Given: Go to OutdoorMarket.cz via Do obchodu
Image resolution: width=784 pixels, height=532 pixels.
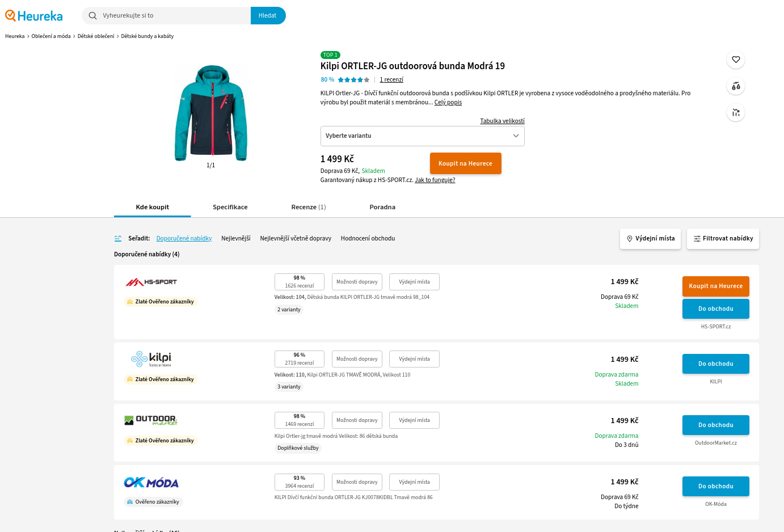Looking at the screenshot, I should coord(716,425).
